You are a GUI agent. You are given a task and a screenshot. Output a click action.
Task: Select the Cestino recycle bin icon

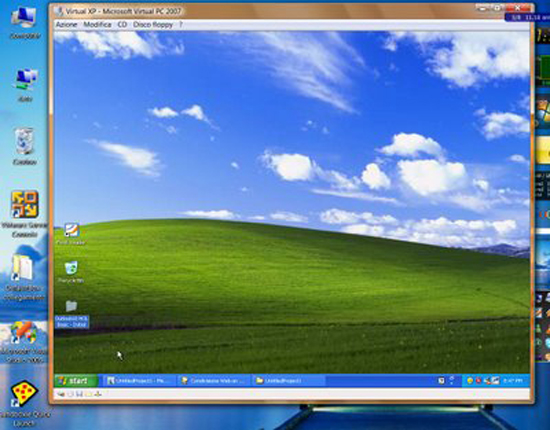click(25, 146)
